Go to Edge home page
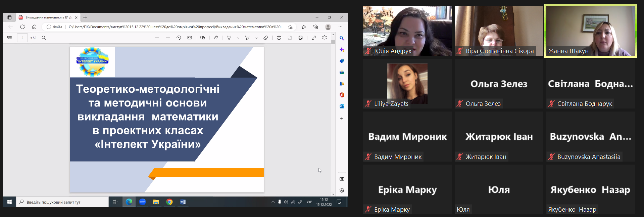 [34, 27]
